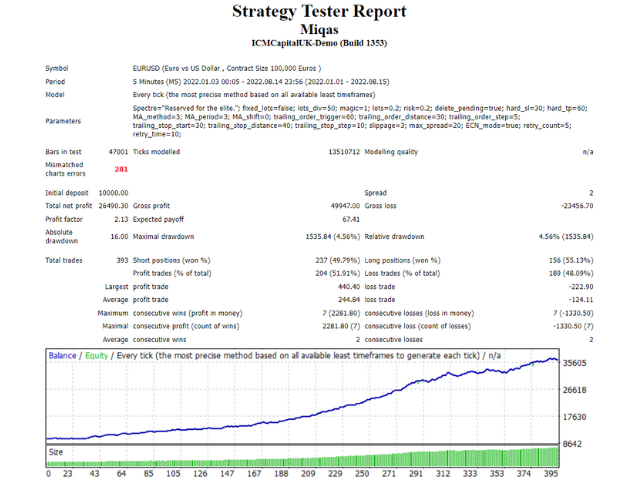Select the 'Total net profit' label
Screen dimensions: 640x480
(x=69, y=206)
